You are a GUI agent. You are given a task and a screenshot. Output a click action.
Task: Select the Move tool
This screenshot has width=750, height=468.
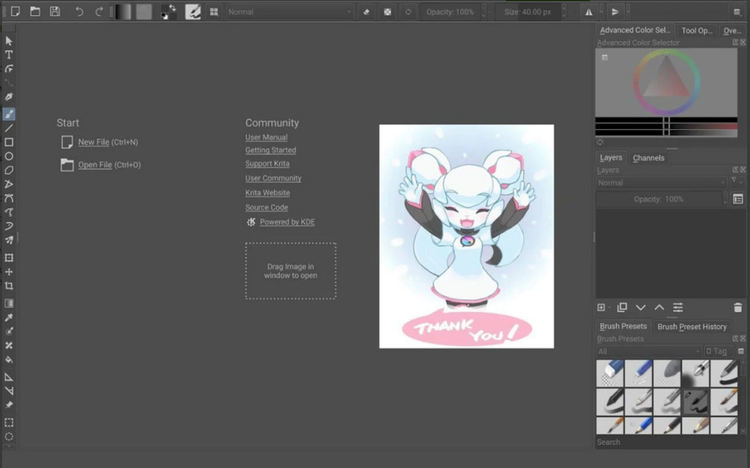9,271
